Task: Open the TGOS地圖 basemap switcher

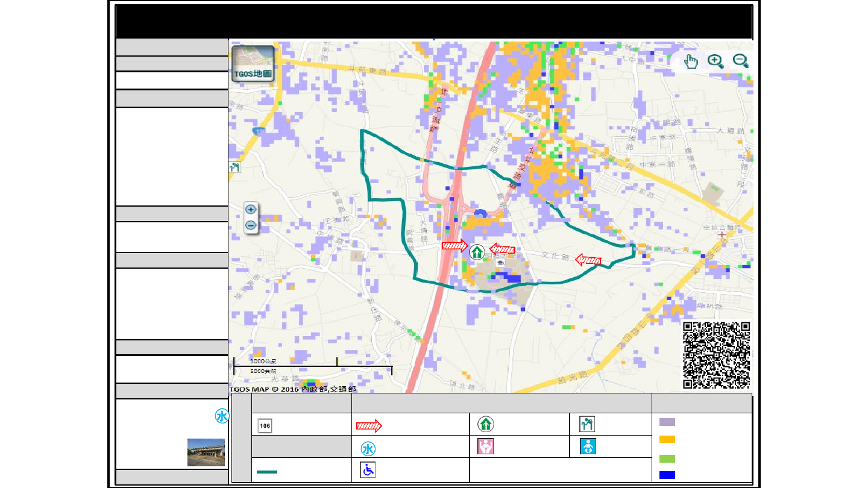Action: (253, 63)
